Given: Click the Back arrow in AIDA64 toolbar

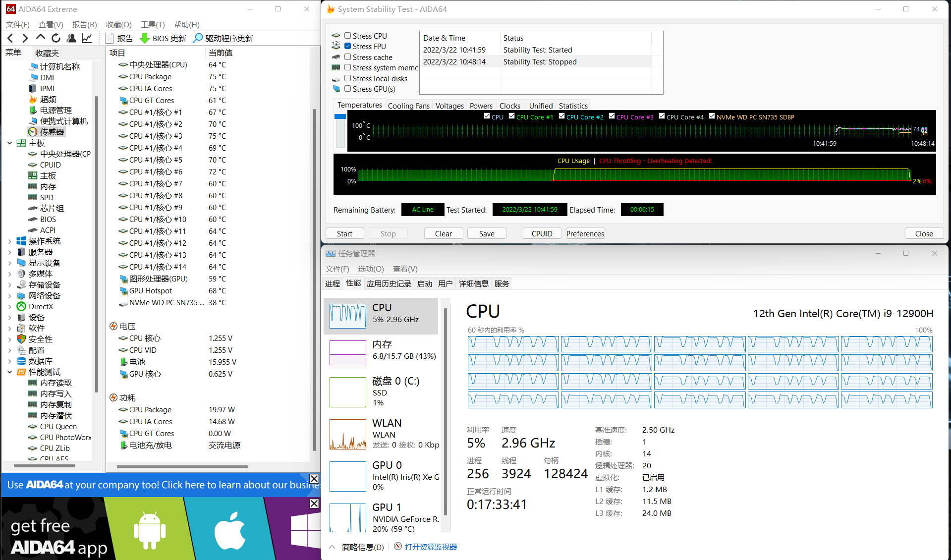Looking at the screenshot, I should pyautogui.click(x=10, y=38).
